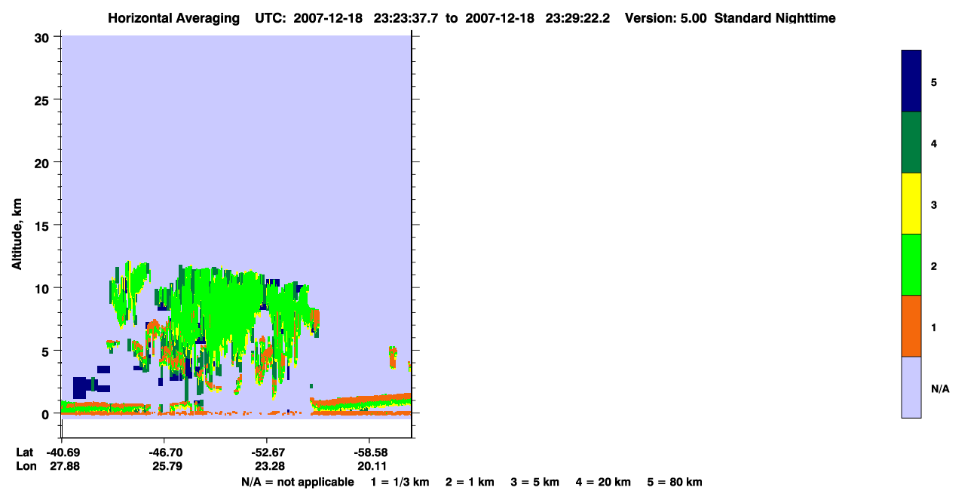Click the latitude value -58.58
Image resolution: width=980 pixels, height=503 pixels.
coord(369,452)
